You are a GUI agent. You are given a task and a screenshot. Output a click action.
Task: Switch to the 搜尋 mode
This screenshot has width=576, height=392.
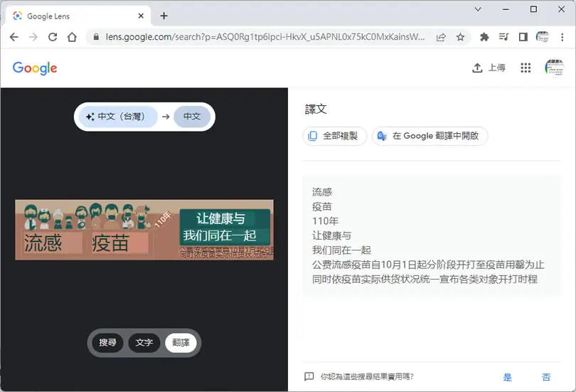[x=107, y=342]
